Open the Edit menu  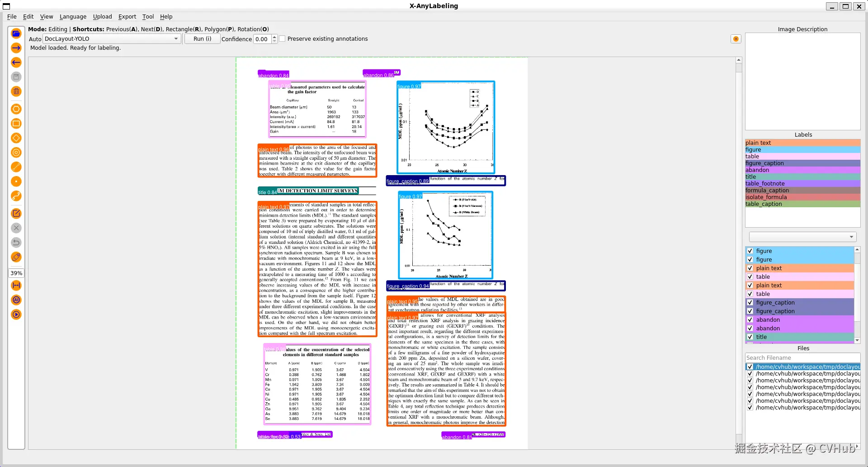tap(28, 17)
